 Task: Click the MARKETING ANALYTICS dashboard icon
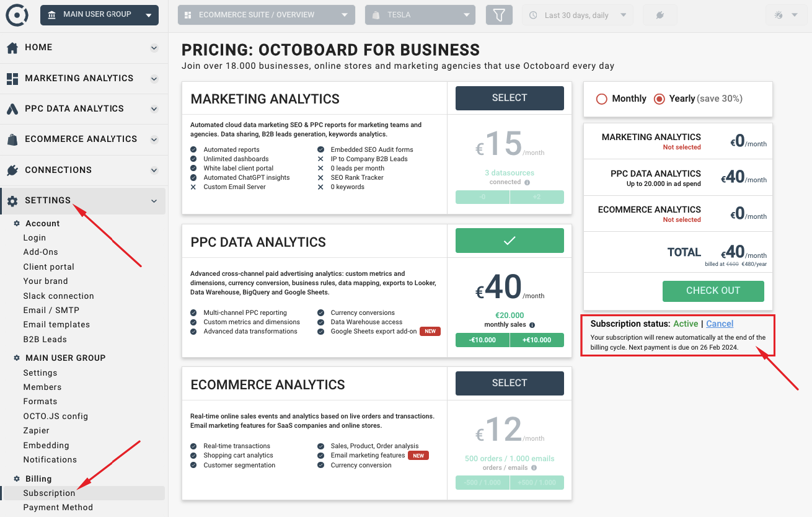pos(12,79)
